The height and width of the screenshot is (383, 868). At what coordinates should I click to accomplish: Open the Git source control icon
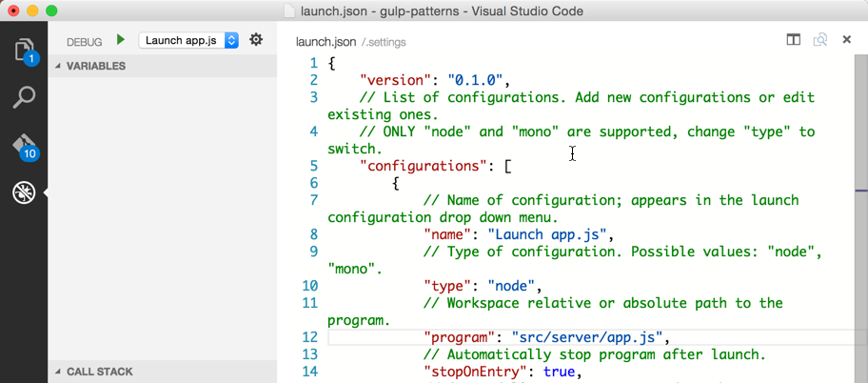[x=25, y=146]
